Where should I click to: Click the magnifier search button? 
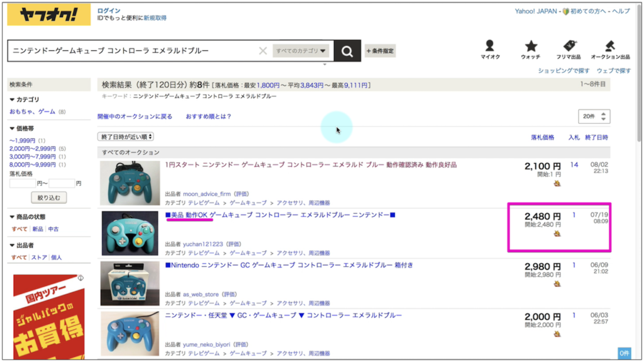pos(347,51)
